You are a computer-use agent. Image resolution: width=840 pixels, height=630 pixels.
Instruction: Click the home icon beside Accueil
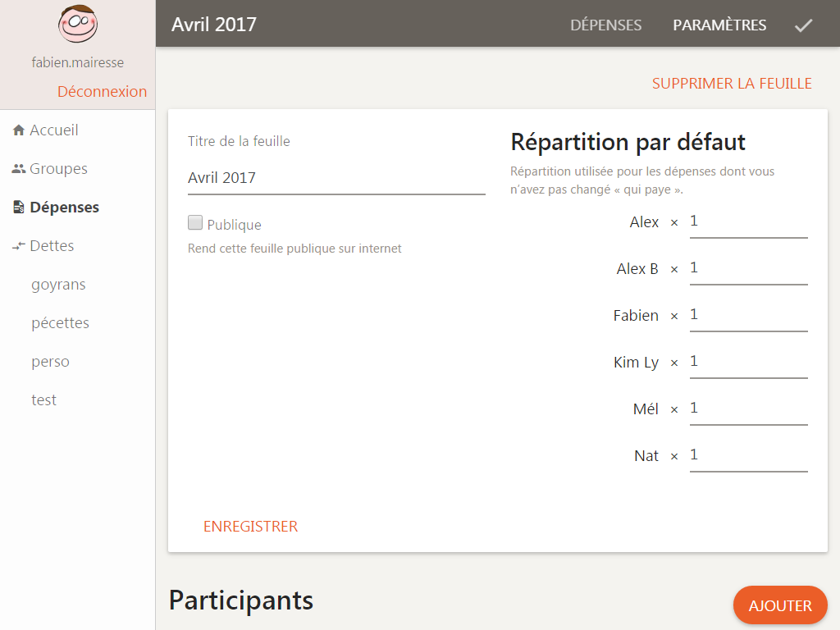[x=19, y=130]
